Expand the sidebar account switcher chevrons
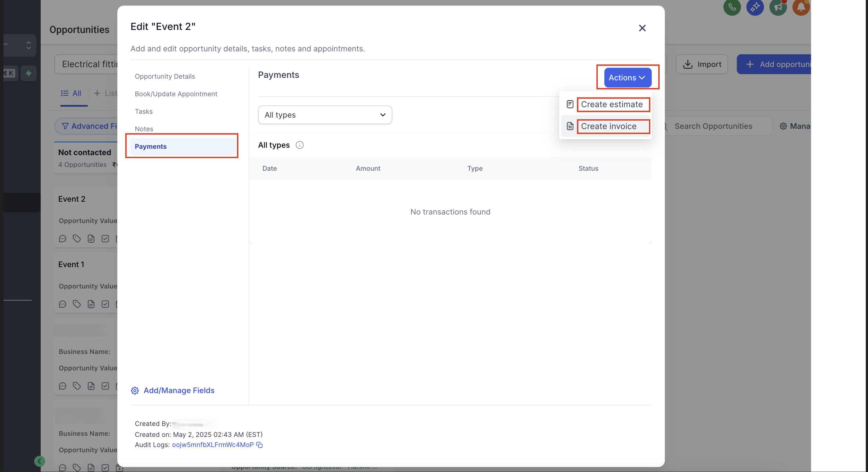This screenshot has height=472, width=868. pos(29,45)
